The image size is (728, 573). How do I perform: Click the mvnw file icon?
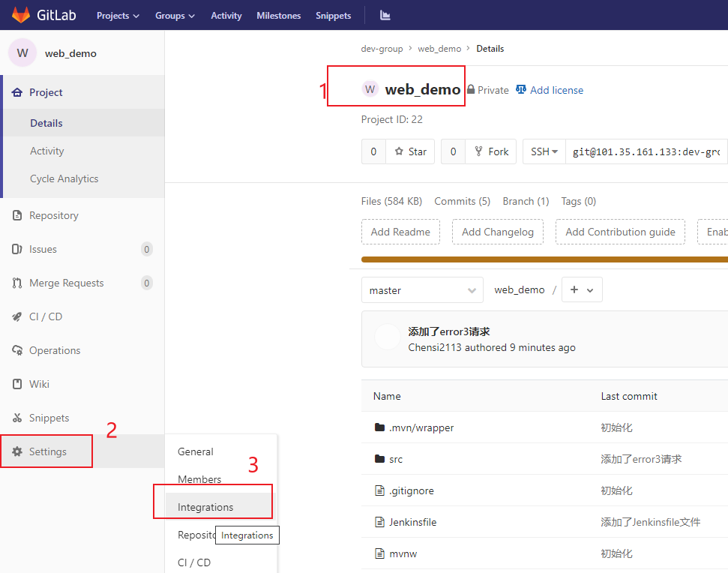(380, 553)
